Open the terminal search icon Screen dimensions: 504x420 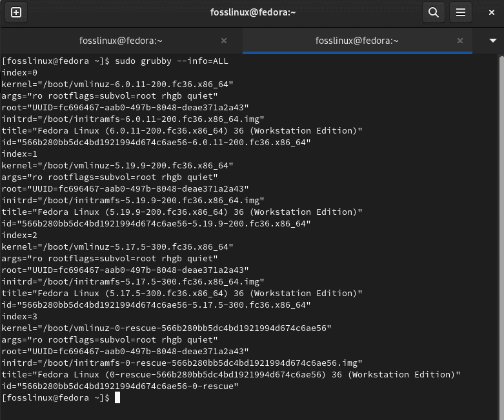click(433, 12)
